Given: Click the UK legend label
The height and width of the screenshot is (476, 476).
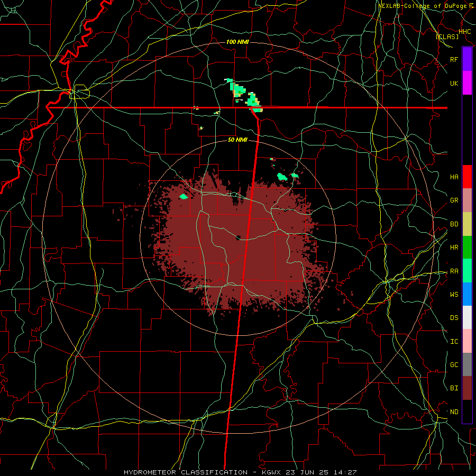Looking at the screenshot, I should pos(454,83).
